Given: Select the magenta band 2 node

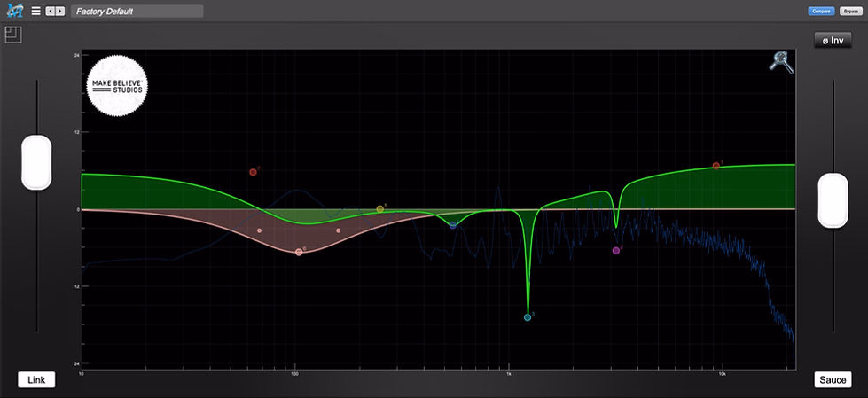Looking at the screenshot, I should pyautogui.click(x=615, y=251).
